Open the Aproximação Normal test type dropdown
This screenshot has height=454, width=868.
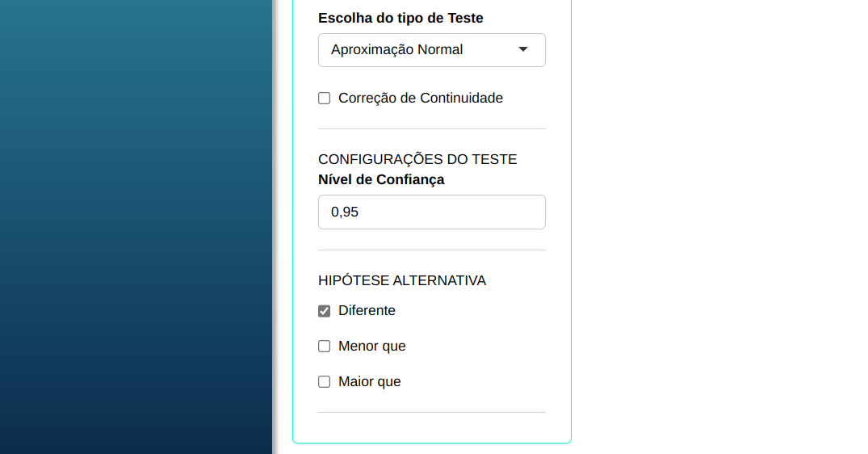(420, 50)
